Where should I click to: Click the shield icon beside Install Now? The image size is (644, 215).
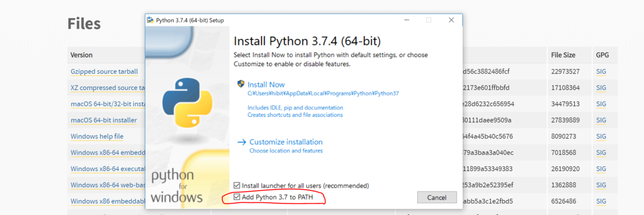[x=241, y=84]
